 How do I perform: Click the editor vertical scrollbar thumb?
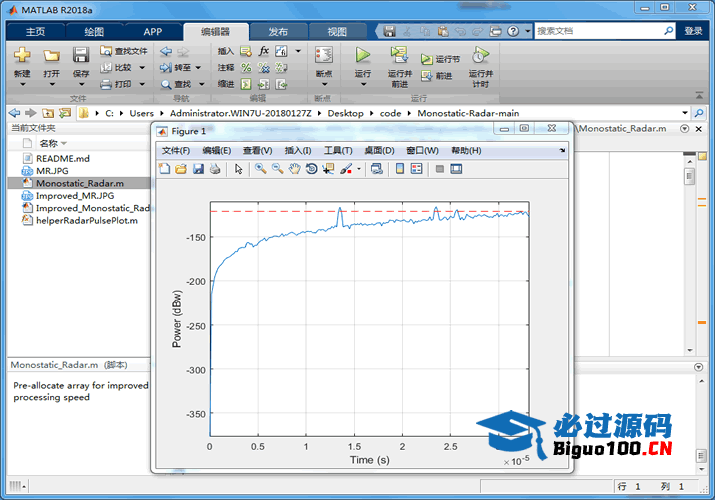tap(689, 176)
